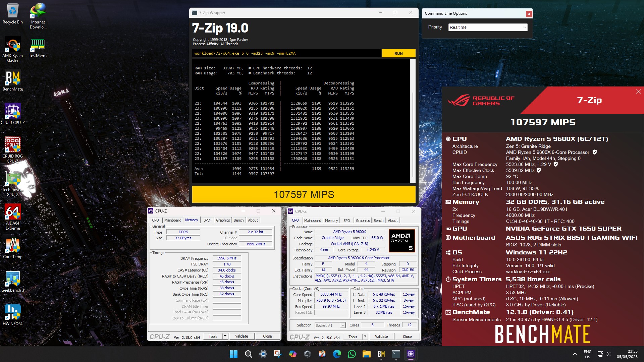The width and height of the screenshot is (644, 362).
Task: Launch AMD Ryzen Master desktop shortcut
Action: 12,50
